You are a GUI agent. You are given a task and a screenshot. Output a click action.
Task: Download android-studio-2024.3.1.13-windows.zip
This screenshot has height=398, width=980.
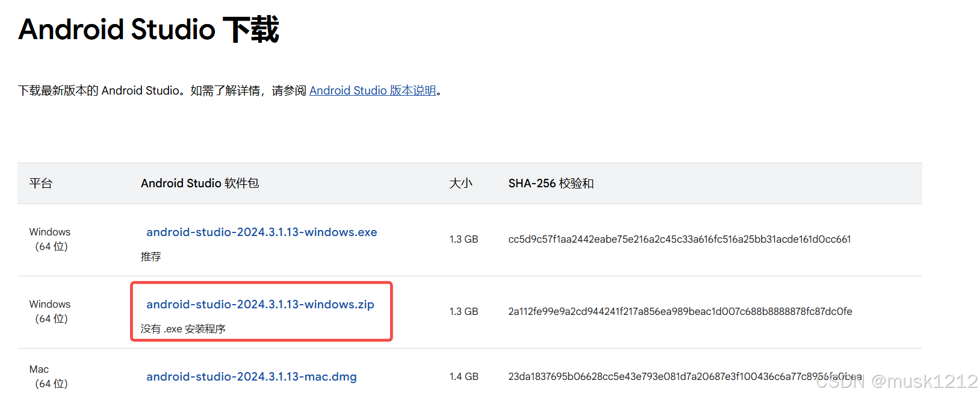(x=260, y=304)
